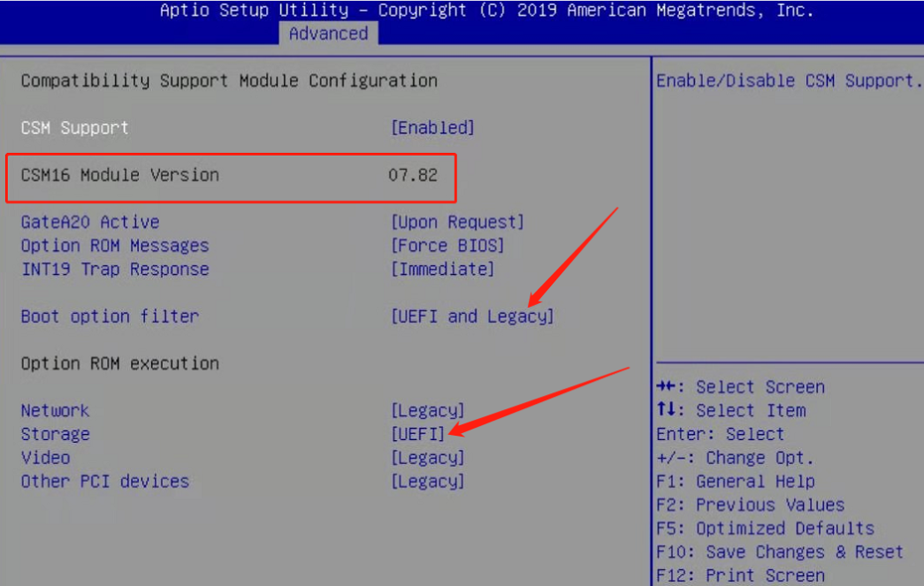Image resolution: width=924 pixels, height=586 pixels.
Task: Click the CSM16 Module Version label
Action: tap(119, 175)
